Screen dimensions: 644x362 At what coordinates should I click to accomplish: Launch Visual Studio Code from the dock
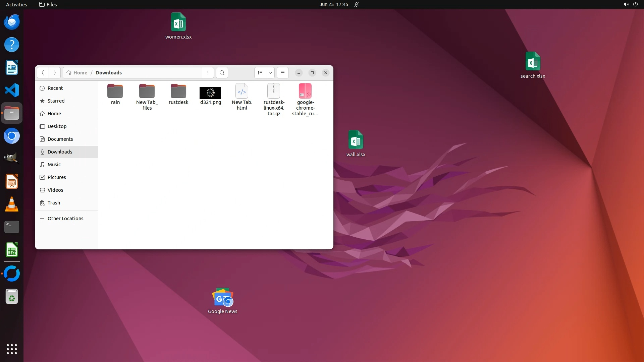click(x=12, y=90)
